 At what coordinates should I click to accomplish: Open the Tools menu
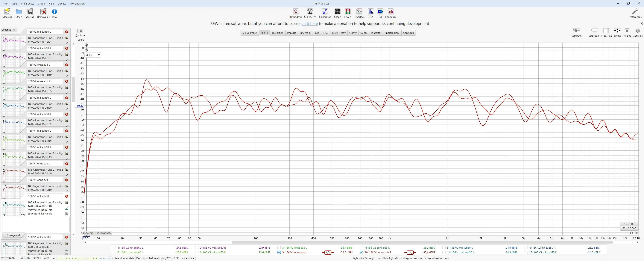click(x=14, y=4)
